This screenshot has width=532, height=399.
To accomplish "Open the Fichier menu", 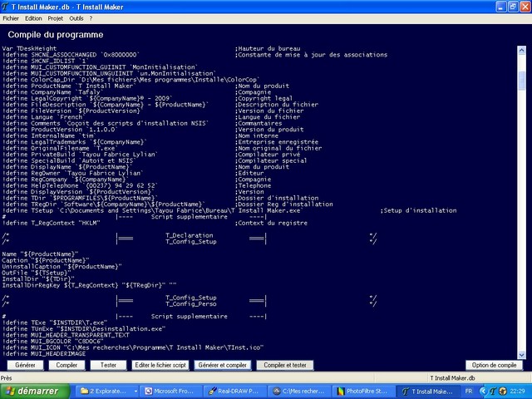I will coord(11,18).
